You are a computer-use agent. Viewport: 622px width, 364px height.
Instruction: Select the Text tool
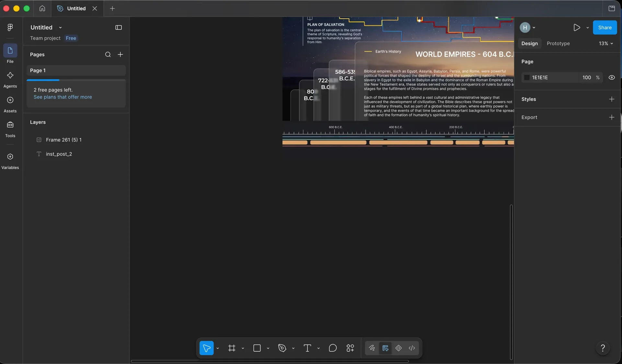point(307,348)
